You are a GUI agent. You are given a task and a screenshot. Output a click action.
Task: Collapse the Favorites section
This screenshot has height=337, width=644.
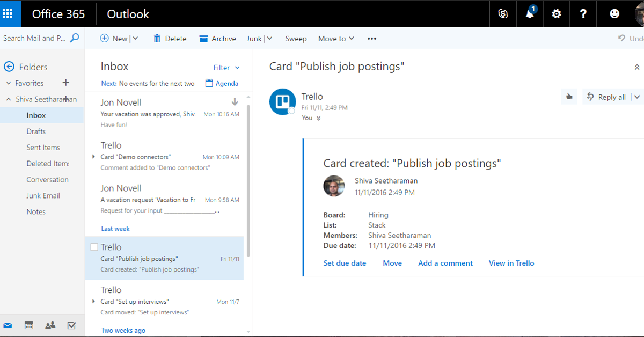pos(9,83)
